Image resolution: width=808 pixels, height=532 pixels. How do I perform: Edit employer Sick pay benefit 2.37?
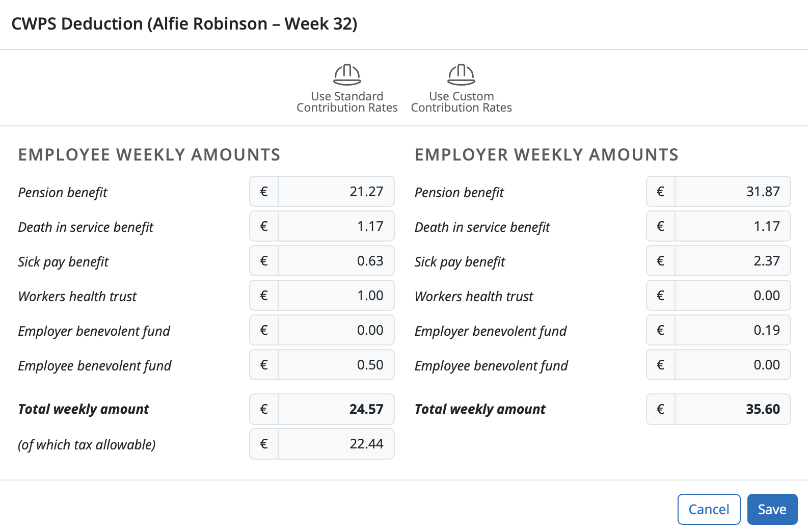coord(733,261)
